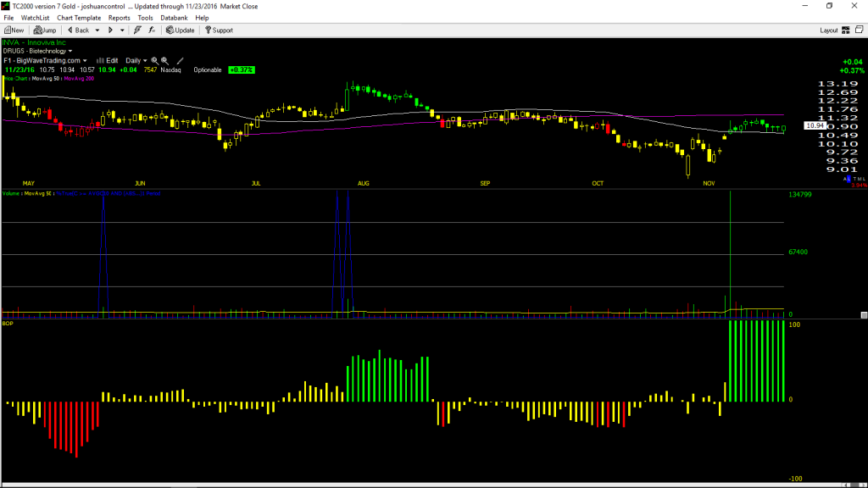Open the Support button
Screen dimensions: 868x488
click(220, 30)
